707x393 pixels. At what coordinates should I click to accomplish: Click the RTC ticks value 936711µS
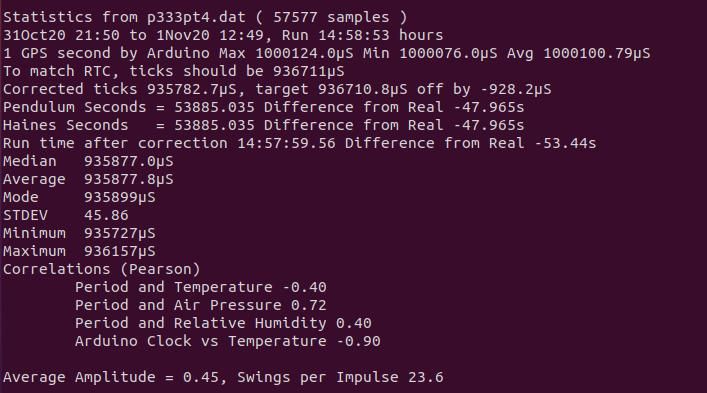click(x=308, y=71)
